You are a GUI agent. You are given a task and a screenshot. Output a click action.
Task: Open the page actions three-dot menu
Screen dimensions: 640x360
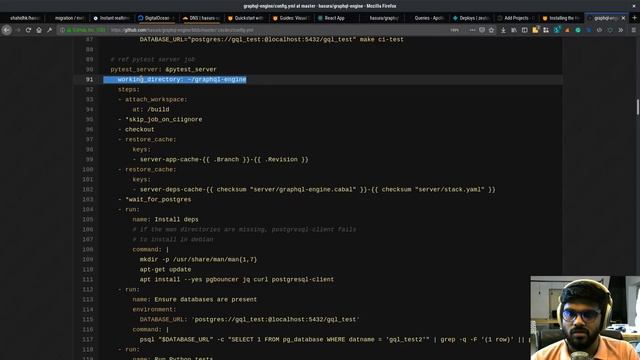pos(472,30)
